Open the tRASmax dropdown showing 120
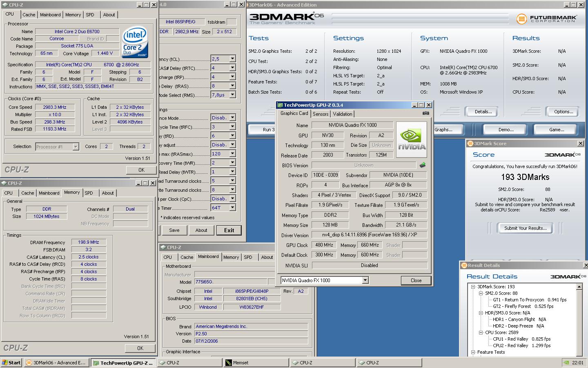This screenshot has height=368, width=588. point(232,154)
